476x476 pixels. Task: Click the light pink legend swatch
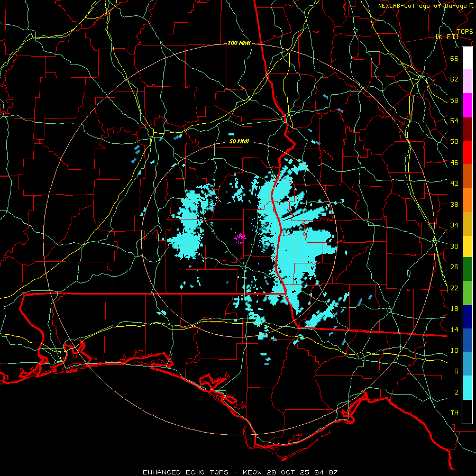tap(467, 81)
